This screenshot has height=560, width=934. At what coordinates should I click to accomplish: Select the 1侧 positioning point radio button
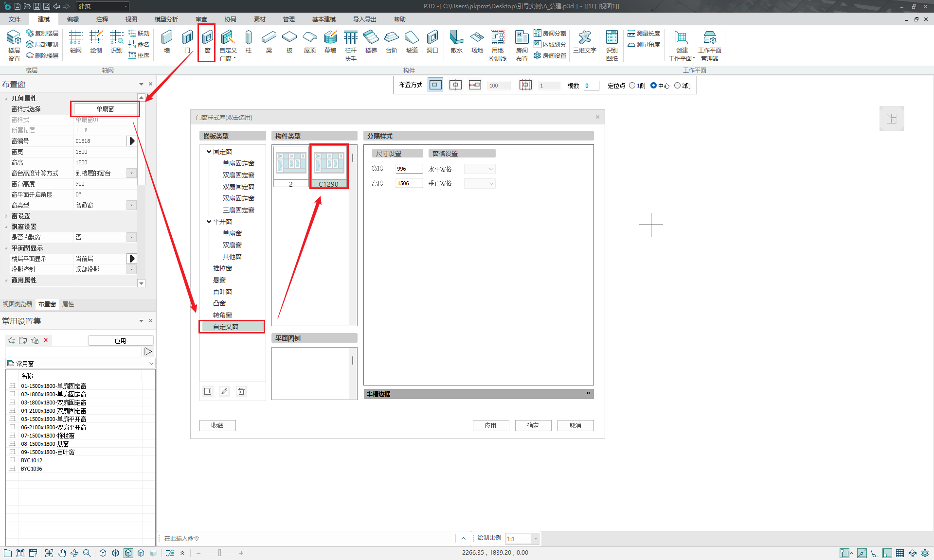point(632,86)
